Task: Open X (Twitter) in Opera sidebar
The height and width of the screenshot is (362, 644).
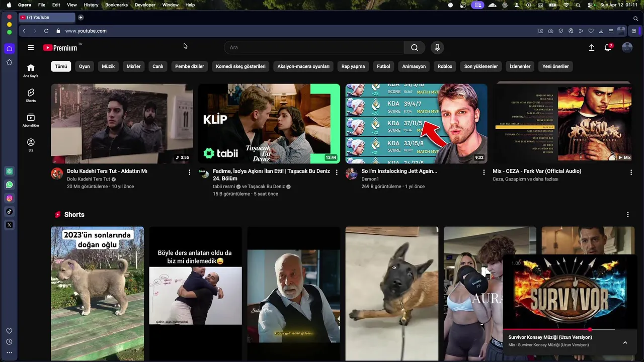Action: coord(9,225)
